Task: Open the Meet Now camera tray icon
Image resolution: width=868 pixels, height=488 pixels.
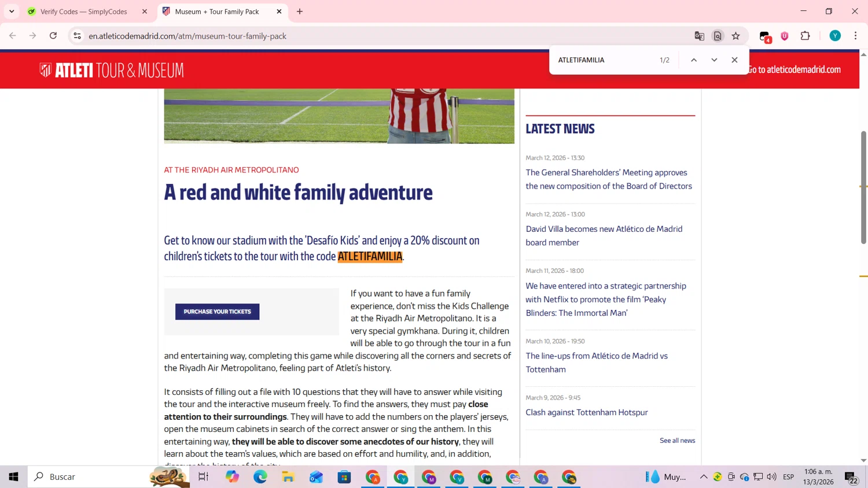Action: [x=731, y=477]
